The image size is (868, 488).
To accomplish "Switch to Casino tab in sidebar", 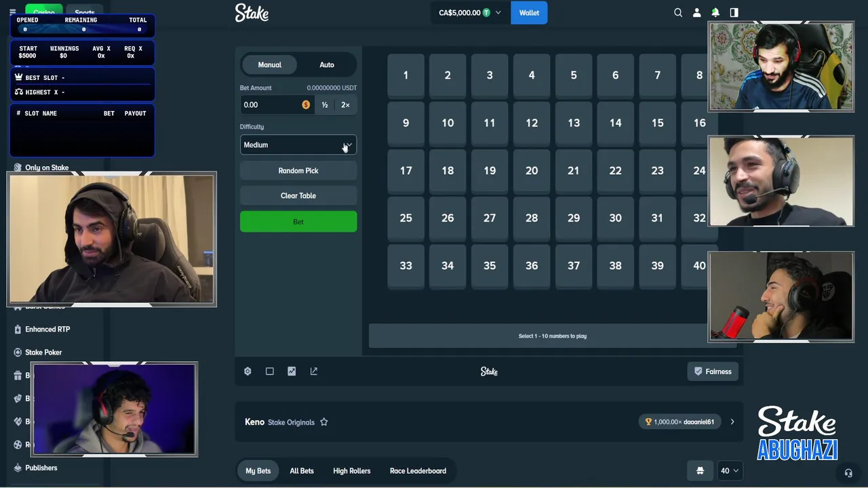I will click(44, 12).
